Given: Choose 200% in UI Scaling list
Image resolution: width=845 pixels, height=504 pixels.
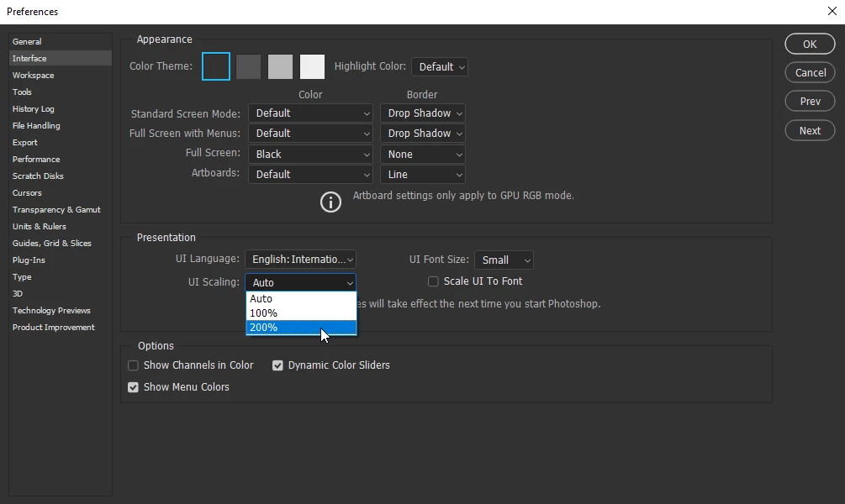Looking at the screenshot, I should (x=301, y=328).
